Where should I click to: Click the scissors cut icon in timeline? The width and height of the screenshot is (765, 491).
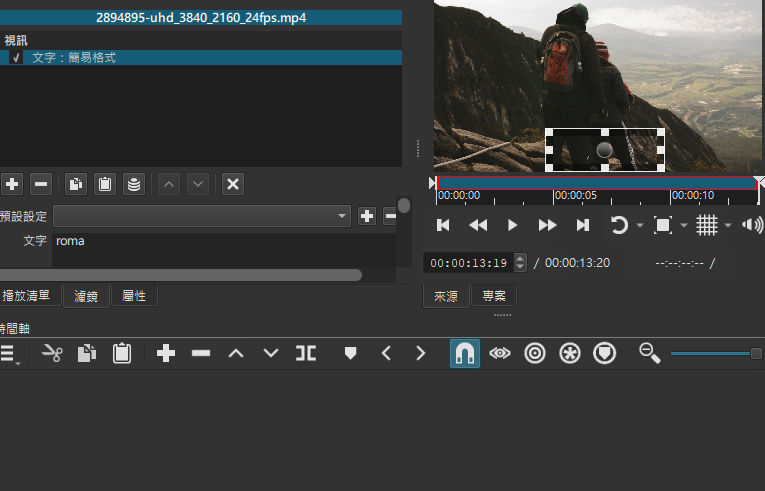[x=52, y=353]
